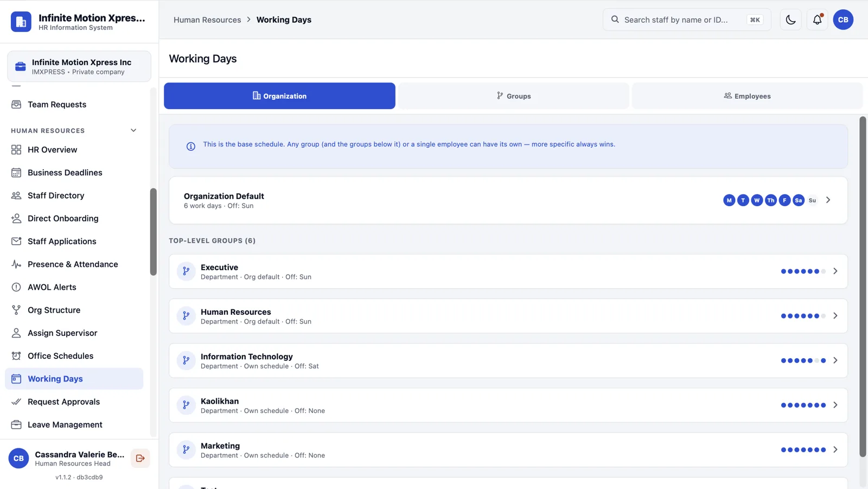Click the Presence & Attendance pulse icon
Image resolution: width=868 pixels, height=489 pixels.
pyautogui.click(x=16, y=264)
